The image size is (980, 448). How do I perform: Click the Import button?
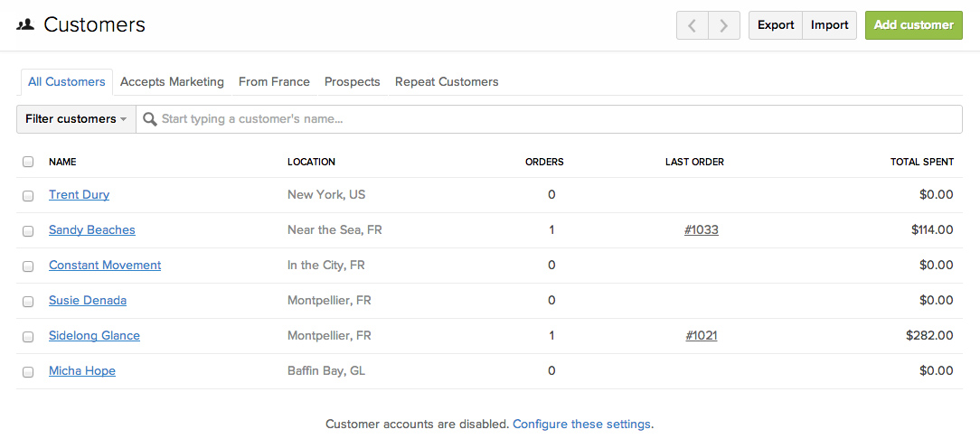[x=829, y=25]
